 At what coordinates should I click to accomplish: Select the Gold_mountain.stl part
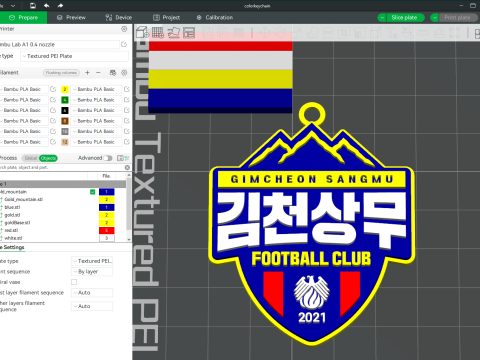click(24, 199)
